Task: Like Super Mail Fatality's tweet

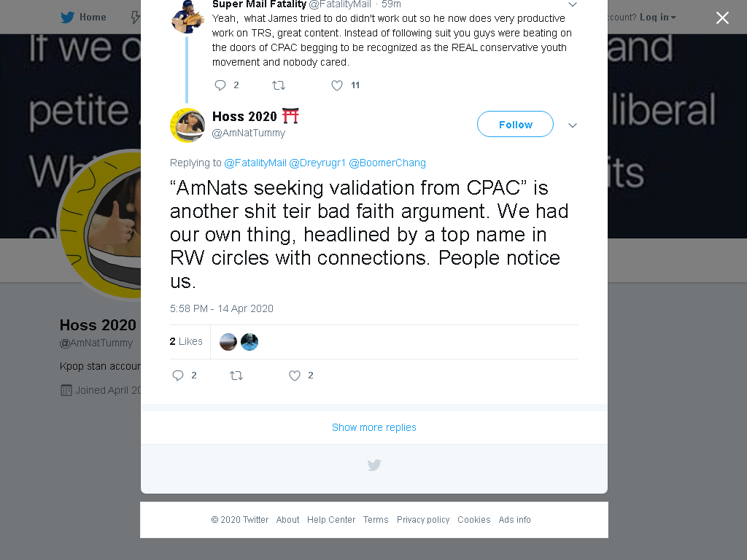Action: pos(337,85)
